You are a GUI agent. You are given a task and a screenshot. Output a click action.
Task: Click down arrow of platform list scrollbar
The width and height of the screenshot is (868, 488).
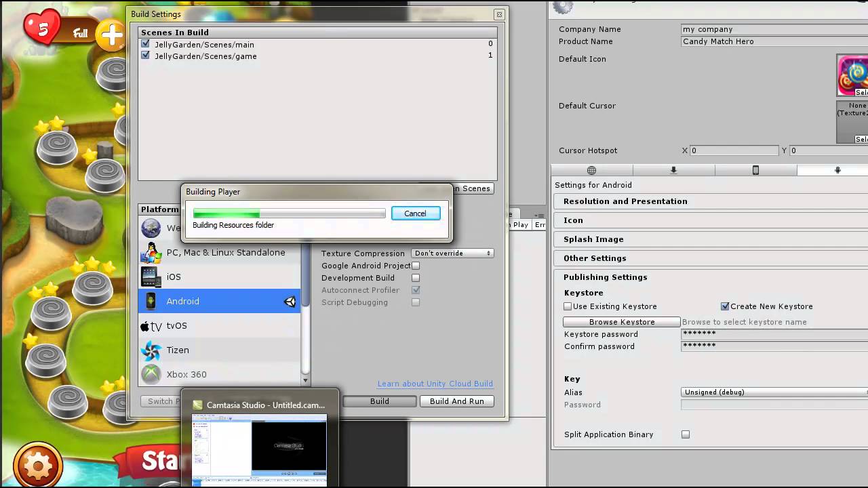305,381
